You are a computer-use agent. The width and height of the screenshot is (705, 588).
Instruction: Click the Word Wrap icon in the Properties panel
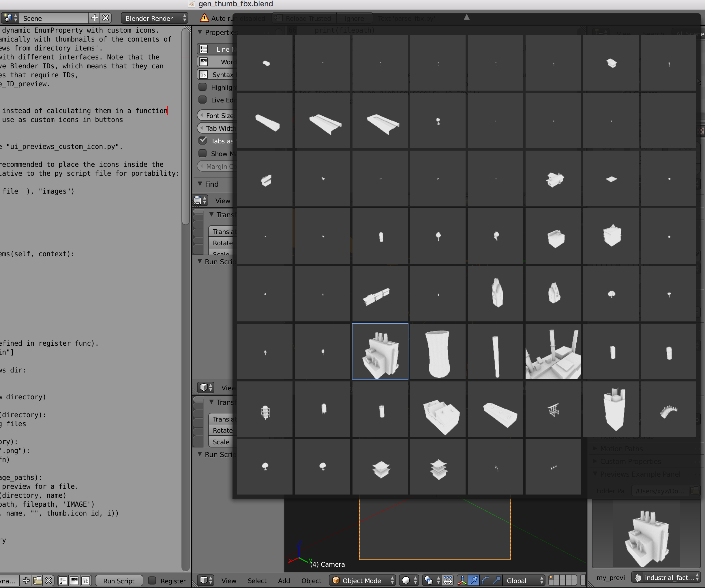click(203, 62)
